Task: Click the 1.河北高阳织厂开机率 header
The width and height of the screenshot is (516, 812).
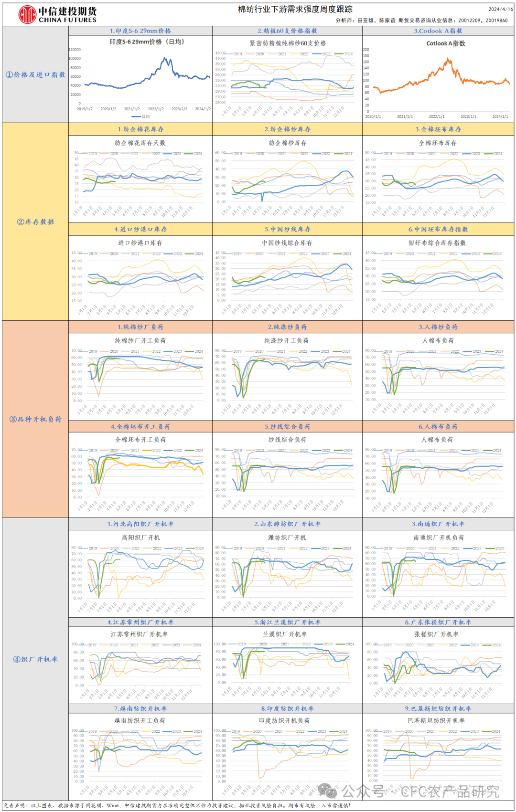Action: coord(140,524)
